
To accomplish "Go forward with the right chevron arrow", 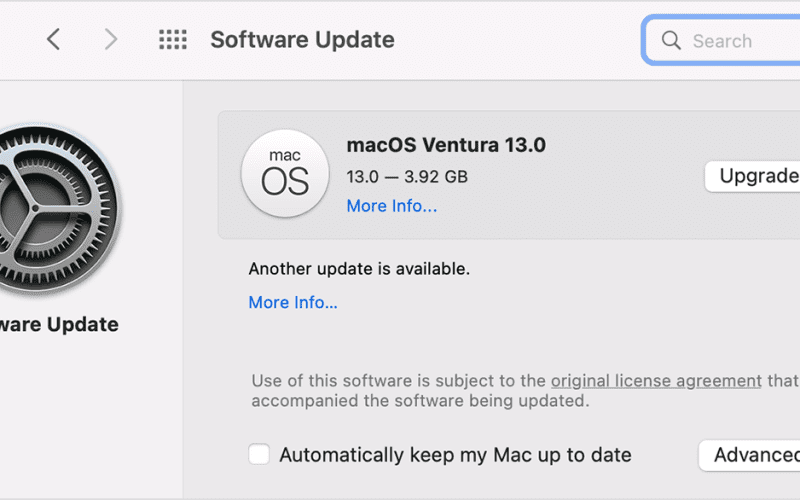I will [x=111, y=39].
